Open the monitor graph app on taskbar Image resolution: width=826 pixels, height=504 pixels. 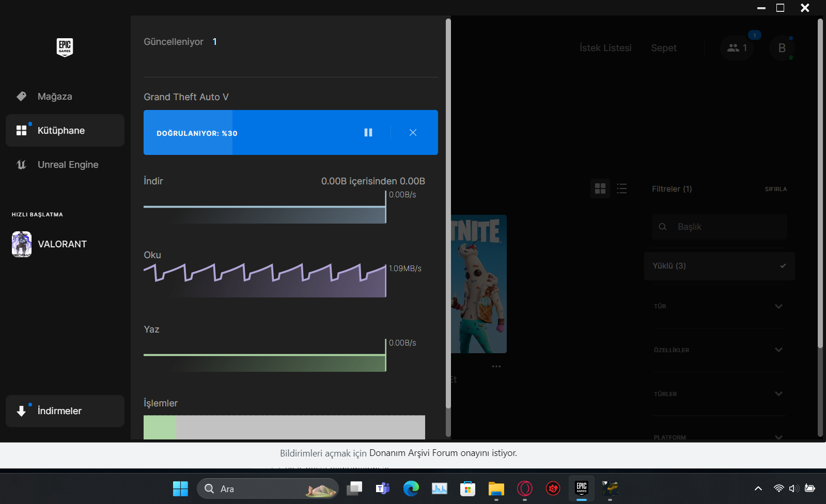coord(440,489)
